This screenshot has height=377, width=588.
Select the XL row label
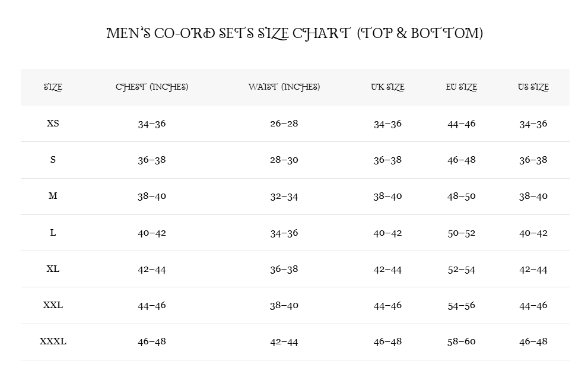[x=53, y=269]
